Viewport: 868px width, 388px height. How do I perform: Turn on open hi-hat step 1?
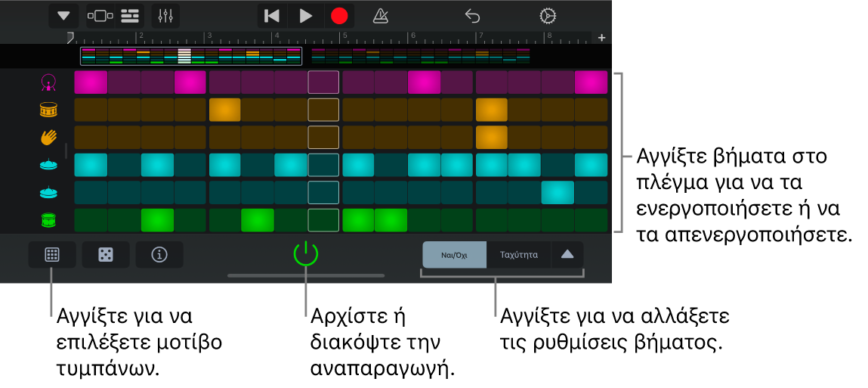[90, 193]
